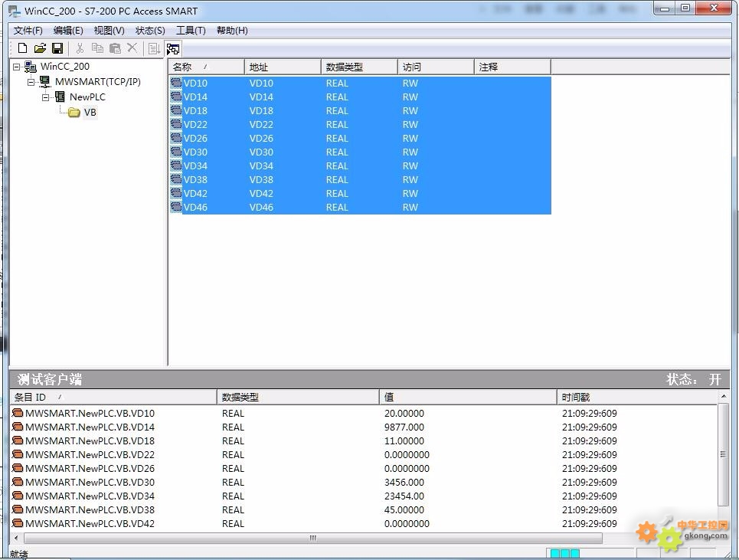Click the add-items-to-test-client toolbar icon
The width and height of the screenshot is (739, 560).
point(154,48)
